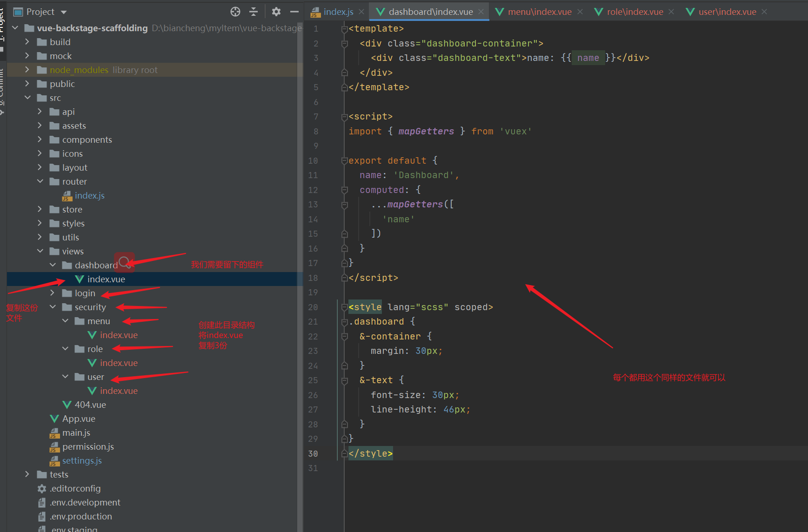Screen dimensions: 808x532
Task: Expand the components folder
Action: [40, 140]
